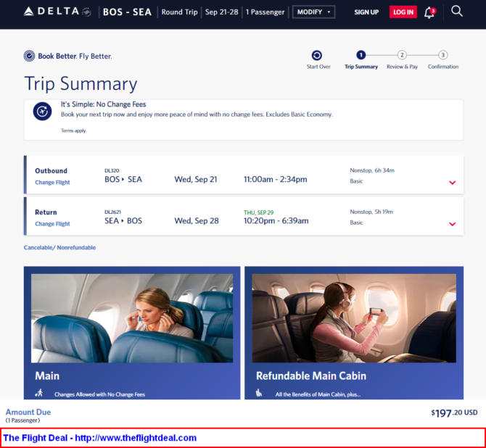Image resolution: width=486 pixels, height=448 pixels.
Task: Click the Book Better badge icon
Action: [30, 56]
